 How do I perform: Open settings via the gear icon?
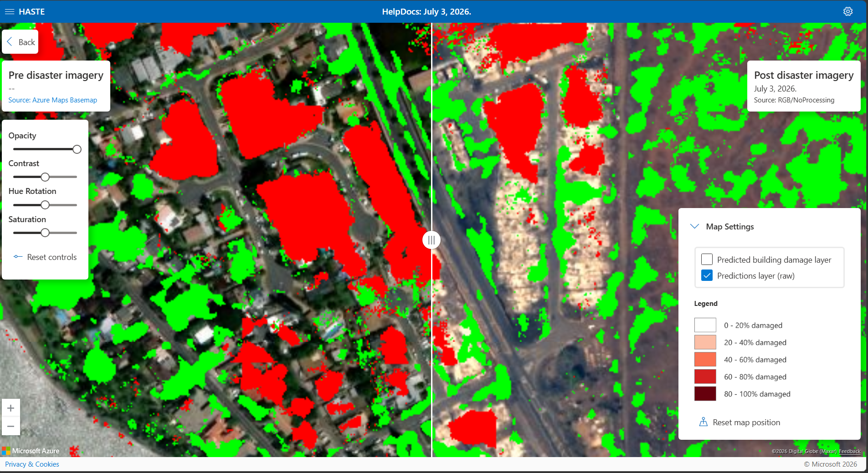[x=847, y=11]
